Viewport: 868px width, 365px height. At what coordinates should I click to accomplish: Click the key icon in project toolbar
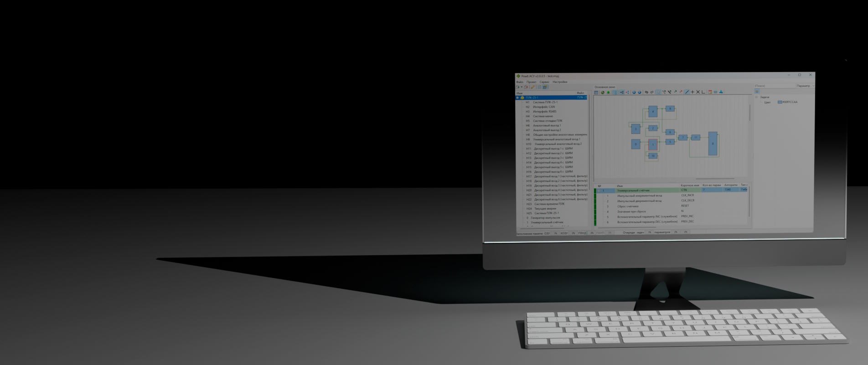tap(532, 87)
